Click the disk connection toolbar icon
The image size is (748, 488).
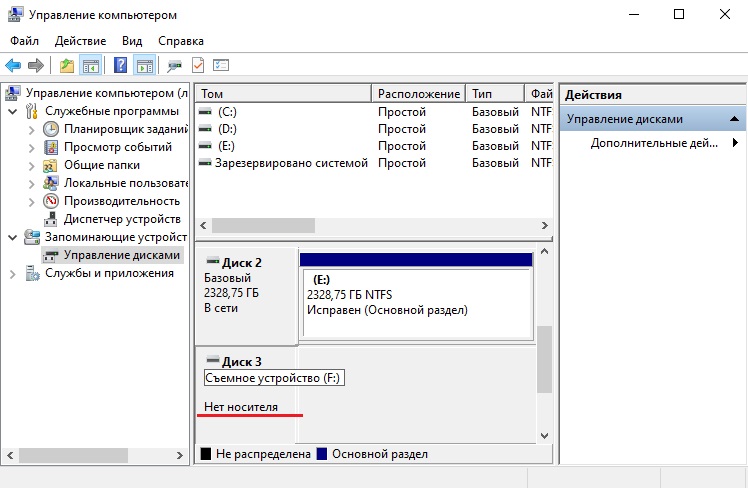coord(175,65)
